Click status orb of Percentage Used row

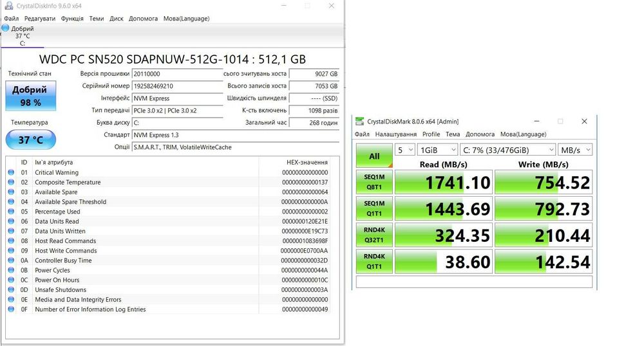click(11, 212)
